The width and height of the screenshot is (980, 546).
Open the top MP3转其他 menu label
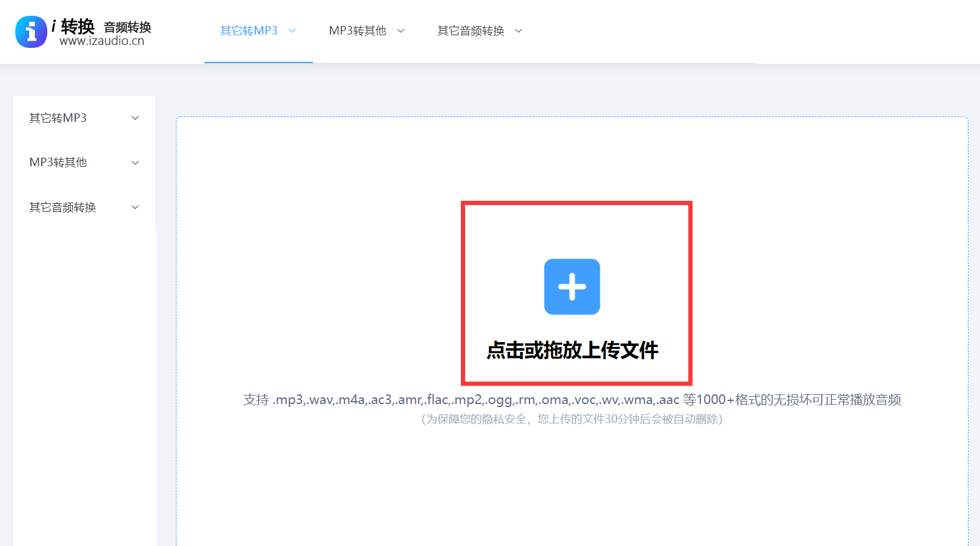[x=357, y=31]
